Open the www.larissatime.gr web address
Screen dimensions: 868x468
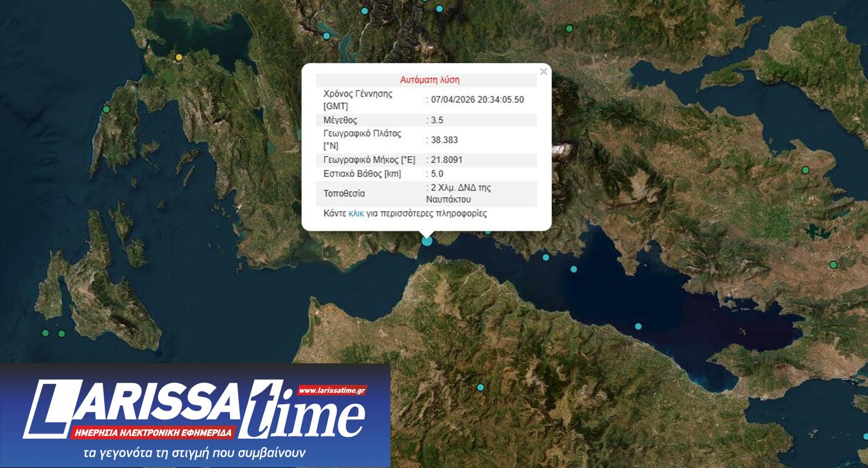click(x=332, y=390)
